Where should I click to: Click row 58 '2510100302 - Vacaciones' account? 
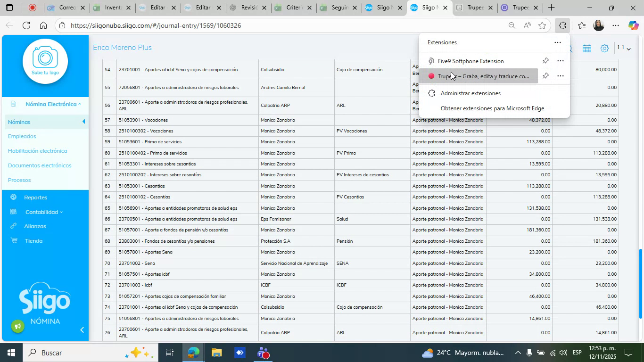(x=146, y=131)
